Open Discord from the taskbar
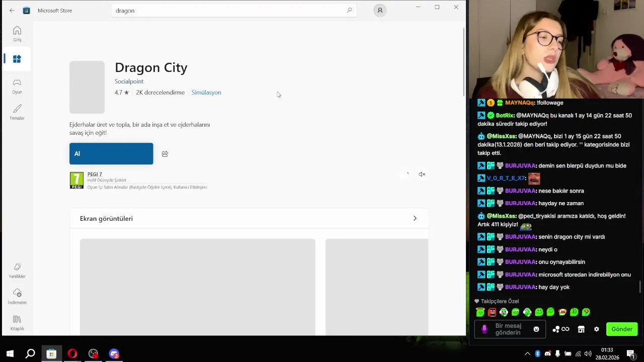The image size is (644, 362). [114, 354]
